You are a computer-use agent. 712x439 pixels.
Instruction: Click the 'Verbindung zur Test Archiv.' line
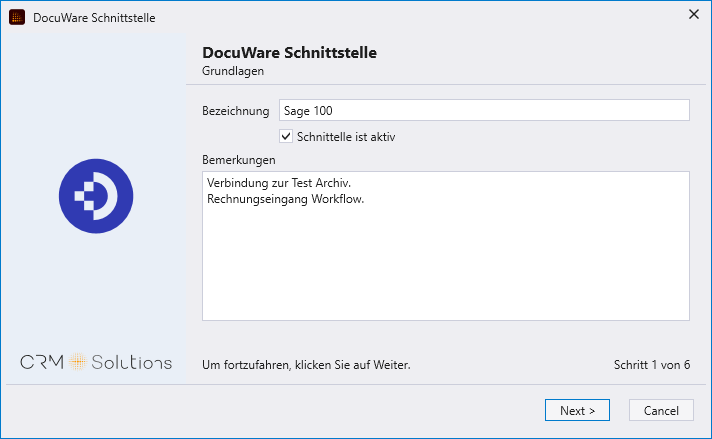(279, 183)
